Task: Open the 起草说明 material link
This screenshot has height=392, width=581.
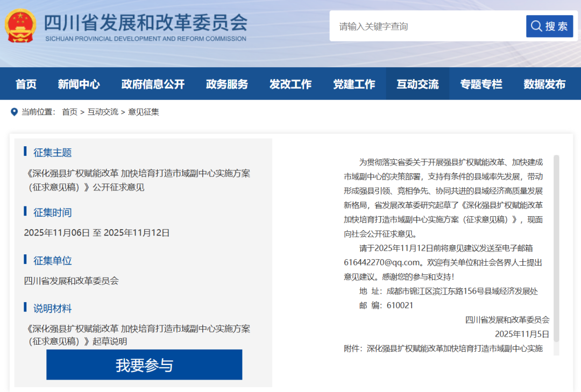Action: click(137, 334)
